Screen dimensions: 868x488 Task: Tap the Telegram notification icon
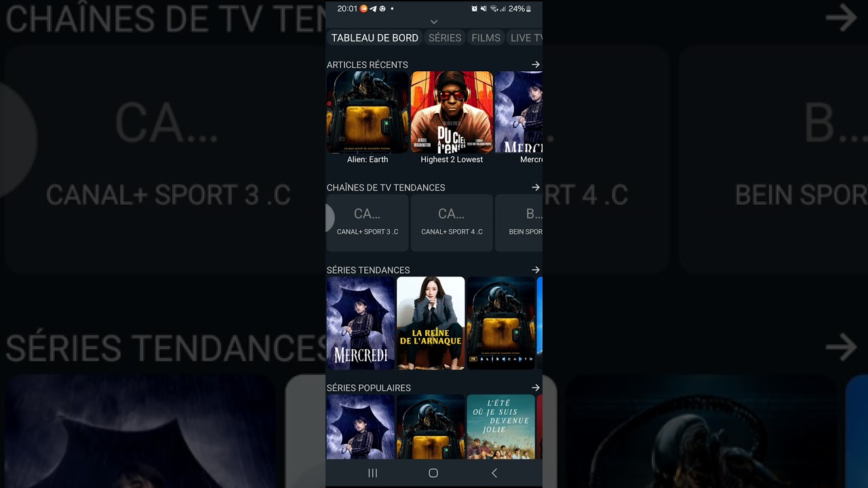tap(373, 9)
